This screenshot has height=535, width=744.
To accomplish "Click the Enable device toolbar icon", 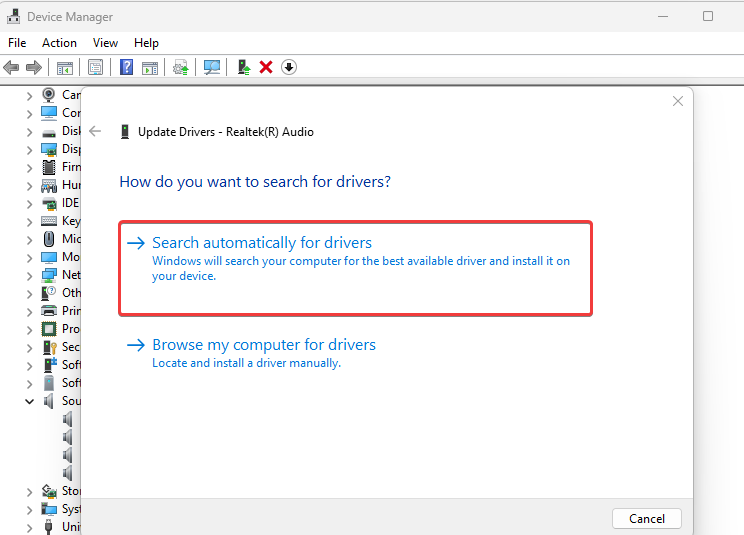I will tap(244, 67).
